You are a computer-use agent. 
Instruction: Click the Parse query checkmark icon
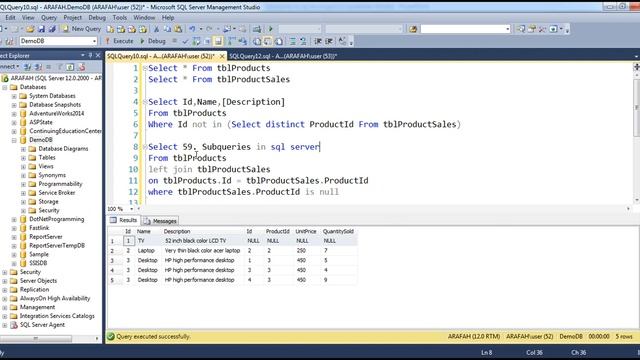(185, 41)
